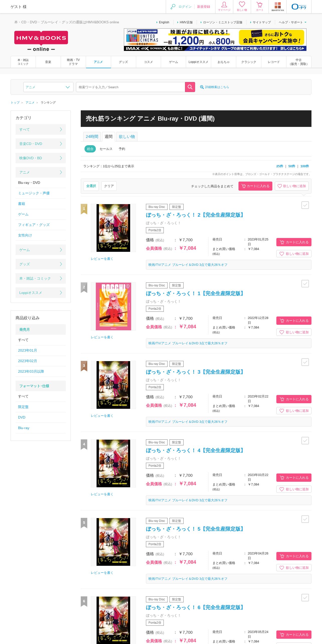Switch to the 欲しい物 ranking tab

pos(127,137)
